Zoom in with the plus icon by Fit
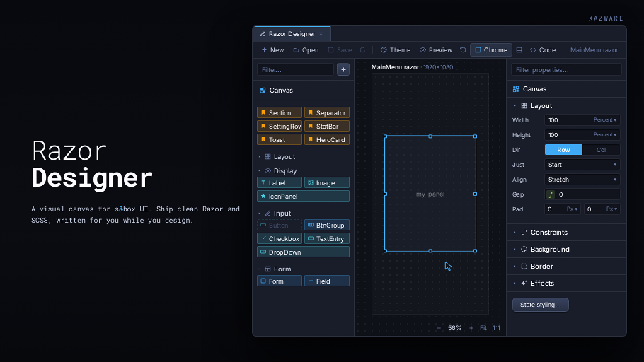The image size is (644, 362). coord(471,328)
